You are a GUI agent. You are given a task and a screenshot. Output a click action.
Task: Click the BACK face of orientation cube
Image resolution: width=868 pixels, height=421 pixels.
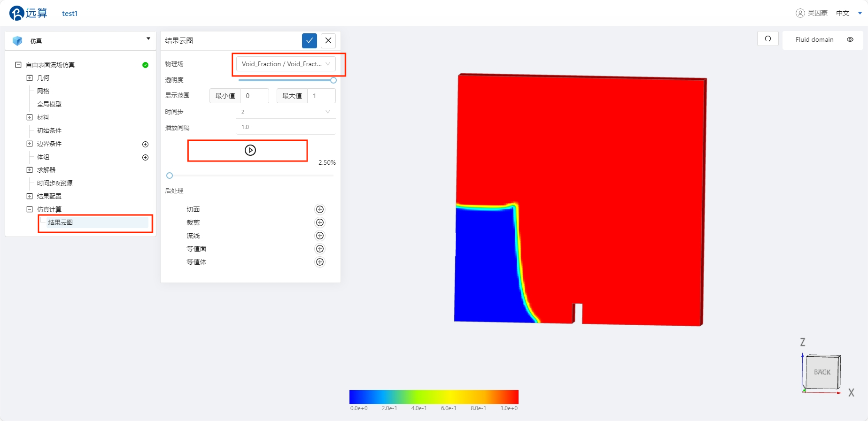pyautogui.click(x=822, y=372)
